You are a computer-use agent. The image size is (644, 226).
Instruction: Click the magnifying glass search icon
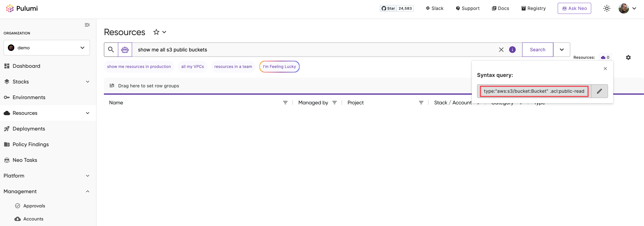tap(111, 49)
